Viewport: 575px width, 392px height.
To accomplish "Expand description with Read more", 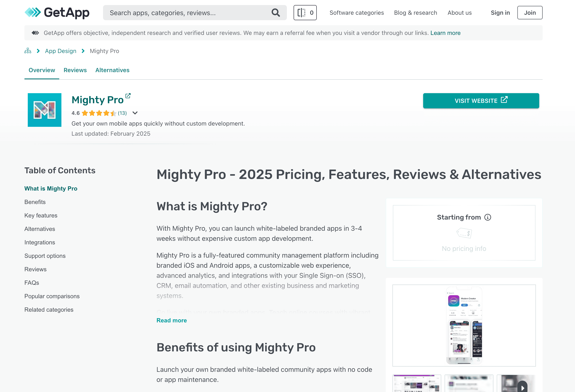I will click(x=171, y=320).
